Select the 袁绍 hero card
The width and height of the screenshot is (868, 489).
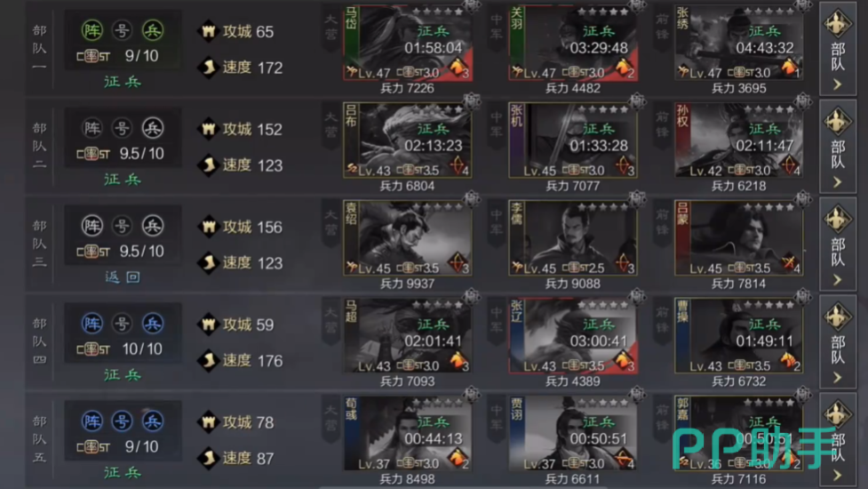pos(408,238)
